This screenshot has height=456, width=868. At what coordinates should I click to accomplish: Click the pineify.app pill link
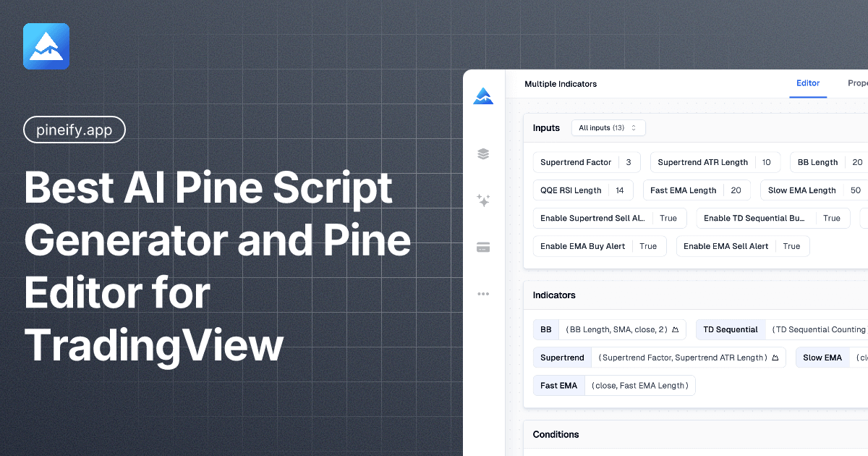click(75, 130)
